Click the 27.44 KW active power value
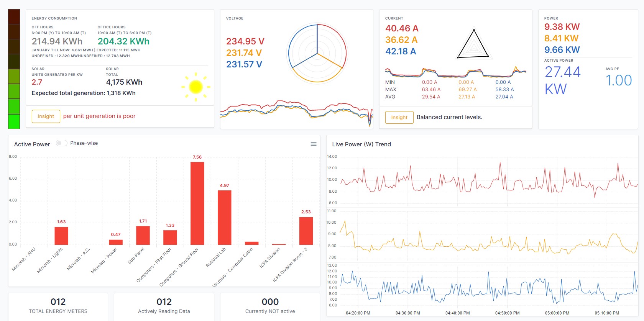Image resolution: width=644 pixels, height=321 pixels. coord(563,80)
